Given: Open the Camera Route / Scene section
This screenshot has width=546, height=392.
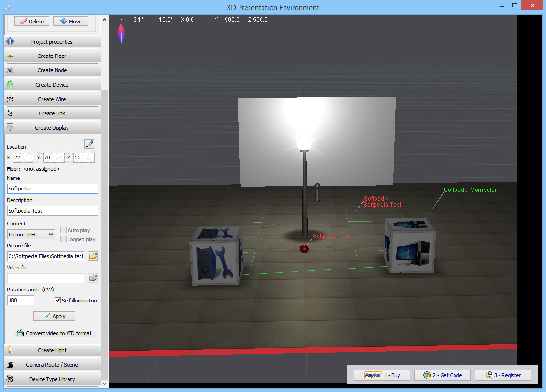Looking at the screenshot, I should pos(52,365).
